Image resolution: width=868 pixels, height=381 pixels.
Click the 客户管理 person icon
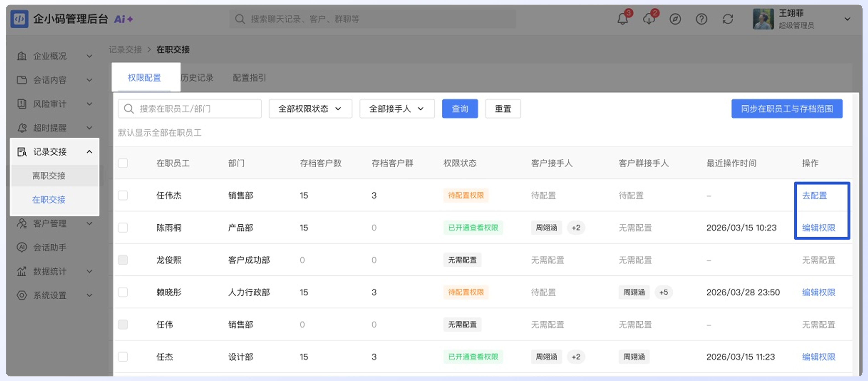pyautogui.click(x=22, y=223)
